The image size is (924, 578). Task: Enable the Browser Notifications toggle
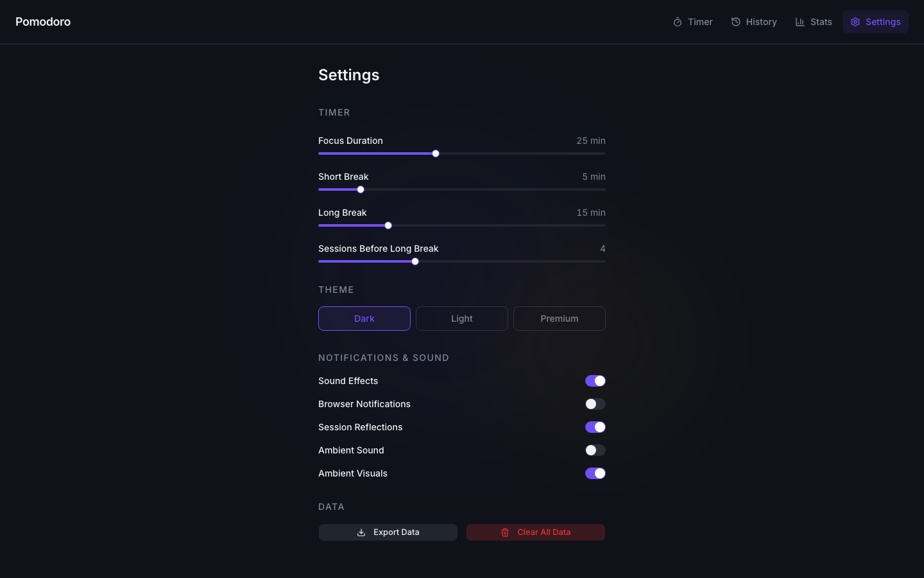(595, 404)
